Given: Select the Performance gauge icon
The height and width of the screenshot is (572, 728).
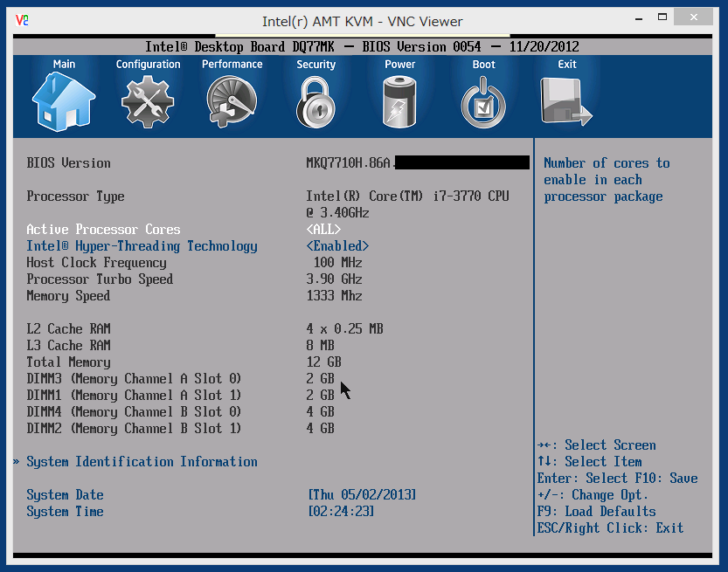Looking at the screenshot, I should tap(232, 102).
